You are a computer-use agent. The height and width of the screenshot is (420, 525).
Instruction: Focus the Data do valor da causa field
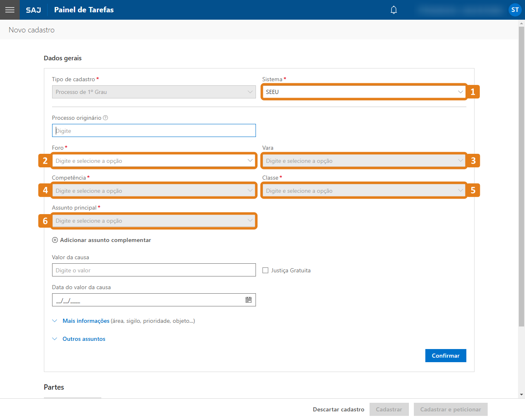point(148,300)
